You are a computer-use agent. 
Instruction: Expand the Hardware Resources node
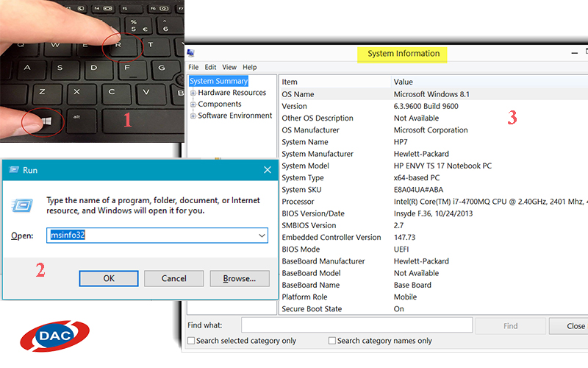coord(193,93)
